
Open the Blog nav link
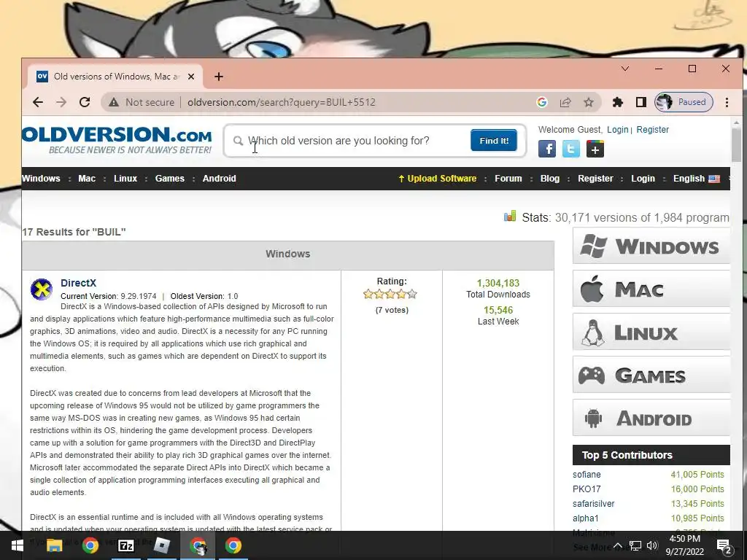550,179
